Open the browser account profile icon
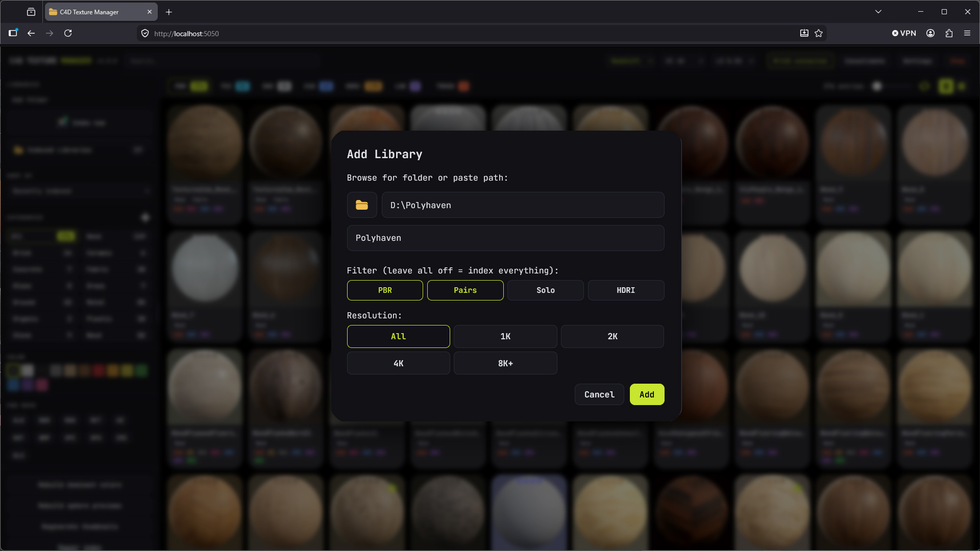 [x=930, y=33]
